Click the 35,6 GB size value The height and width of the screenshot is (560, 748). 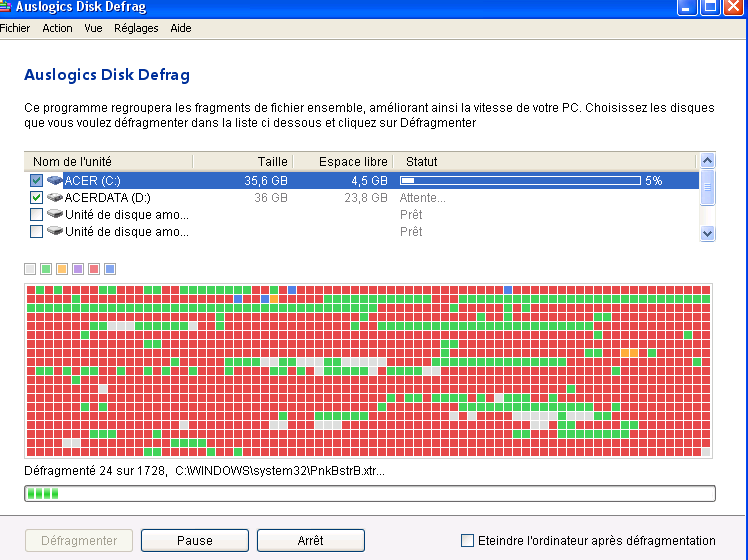coord(266,181)
